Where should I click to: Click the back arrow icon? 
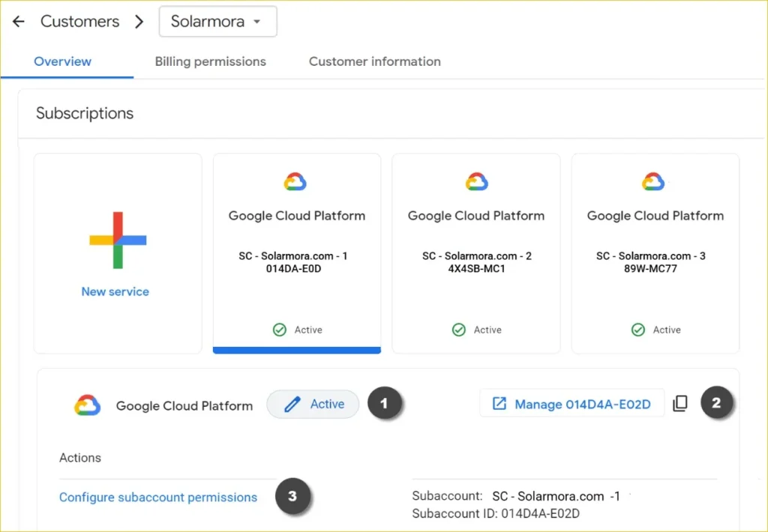coord(19,22)
